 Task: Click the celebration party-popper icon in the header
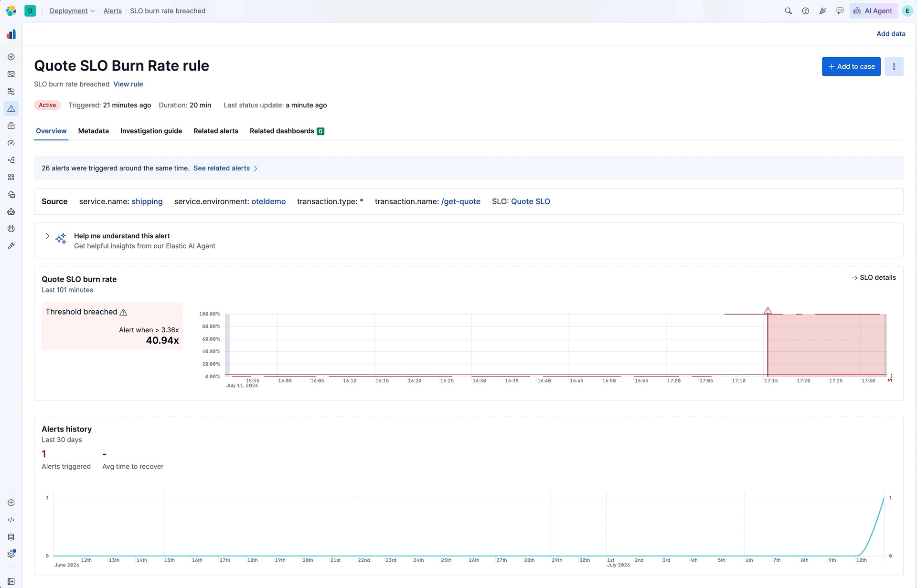click(822, 11)
